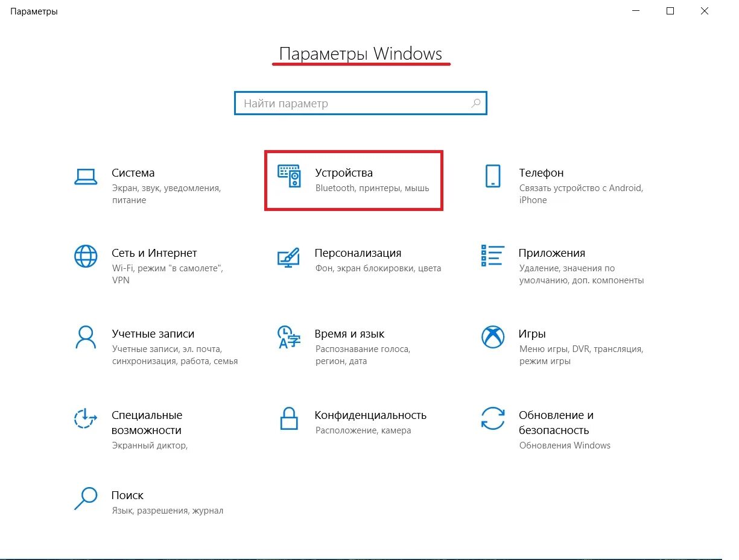Open the Персонализация paintbrush icon
Viewport: 739px width, 560px height.
tap(288, 256)
